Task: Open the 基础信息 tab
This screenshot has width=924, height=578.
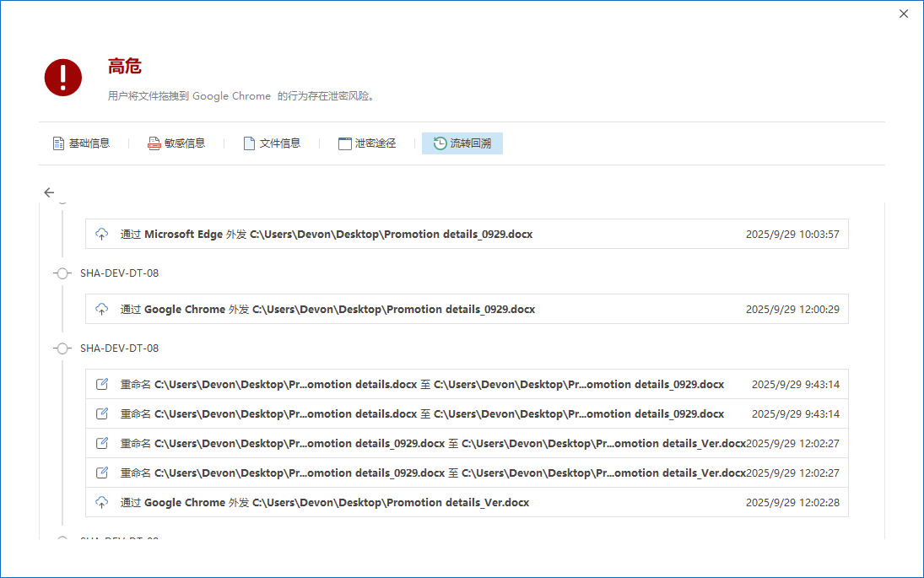Action: 81,143
